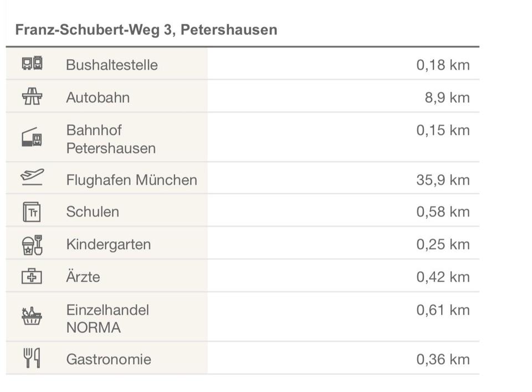Click the gastronomy fork and knife icon
Image resolution: width=532 pixels, height=392 pixels.
point(32,358)
